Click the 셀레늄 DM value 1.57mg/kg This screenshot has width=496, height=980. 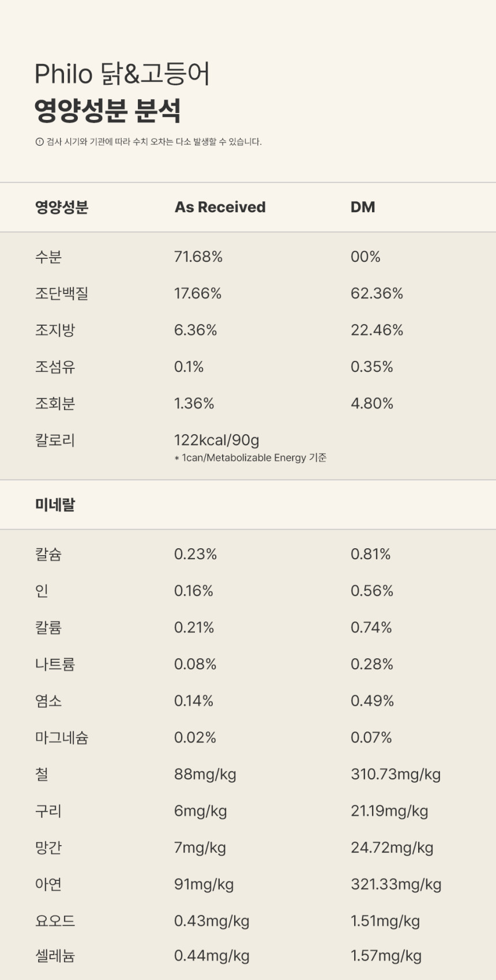[386, 956]
